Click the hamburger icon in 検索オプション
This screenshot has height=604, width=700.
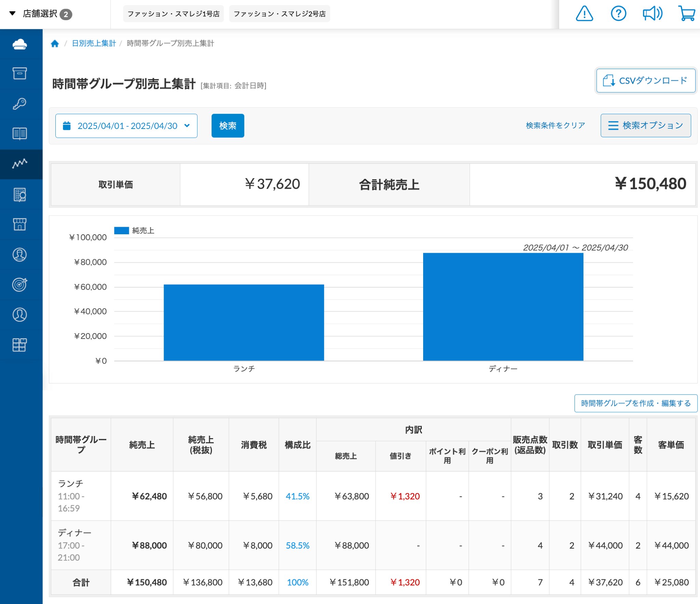point(613,126)
